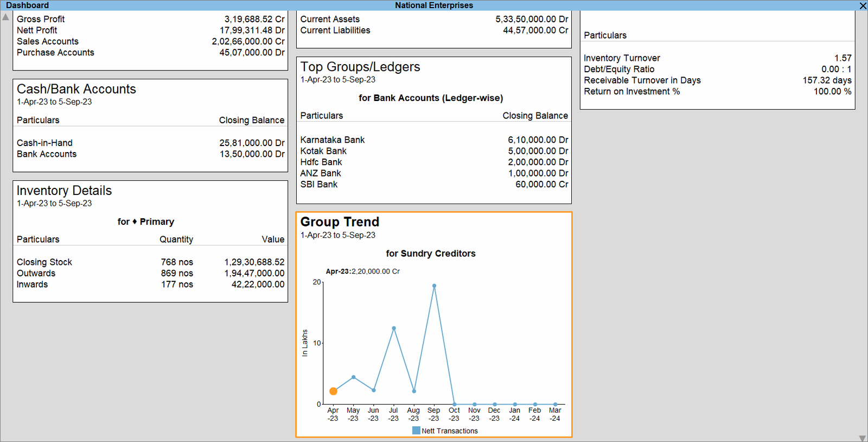Select Receivable Turnover in Days row
The width and height of the screenshot is (868, 442).
pos(717,80)
